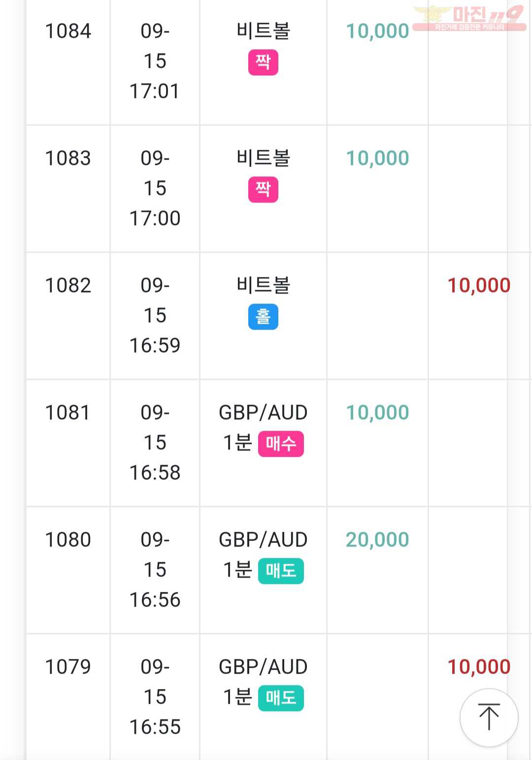Click the green 10,000 amount in row 1084
Image resolution: width=532 pixels, height=760 pixels.
[377, 31]
